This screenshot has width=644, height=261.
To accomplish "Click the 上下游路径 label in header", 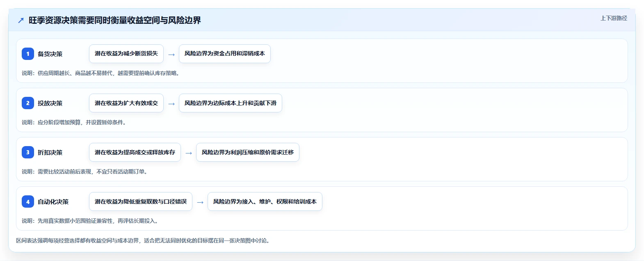I will pyautogui.click(x=614, y=18).
